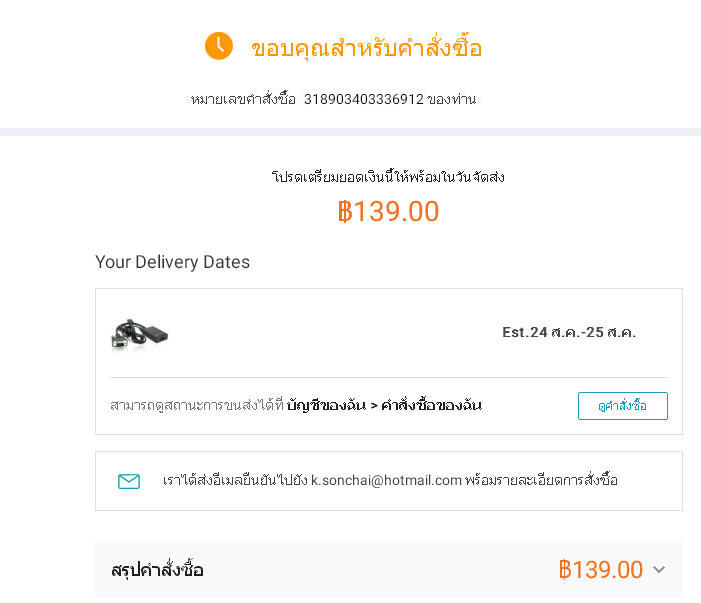Open the บัญชีของฉัน > คำสั่งซื้อของฉัน path text
The height and width of the screenshot is (603, 701).
point(384,405)
